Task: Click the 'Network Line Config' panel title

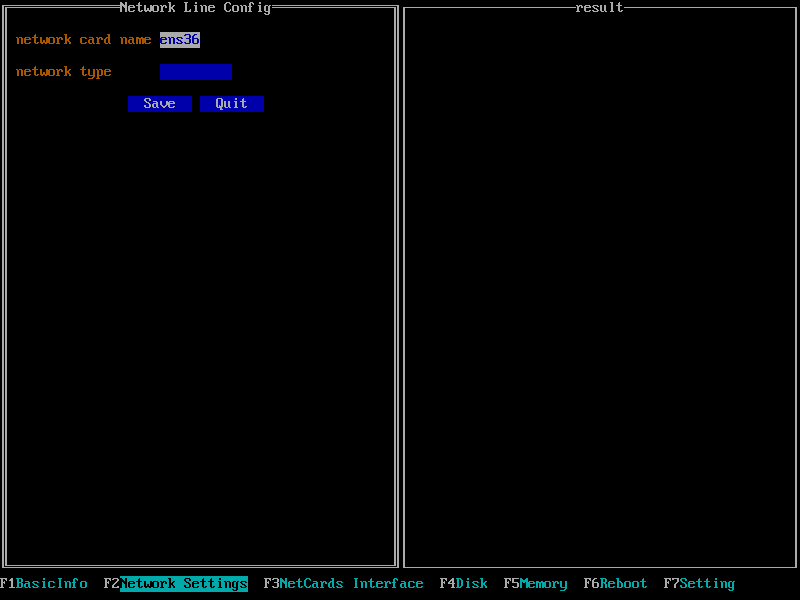Action: coord(195,8)
